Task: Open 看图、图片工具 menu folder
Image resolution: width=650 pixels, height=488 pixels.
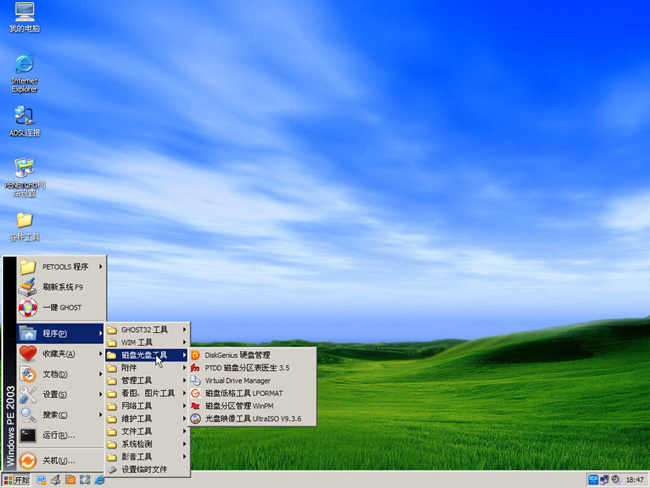Action: coord(147,393)
